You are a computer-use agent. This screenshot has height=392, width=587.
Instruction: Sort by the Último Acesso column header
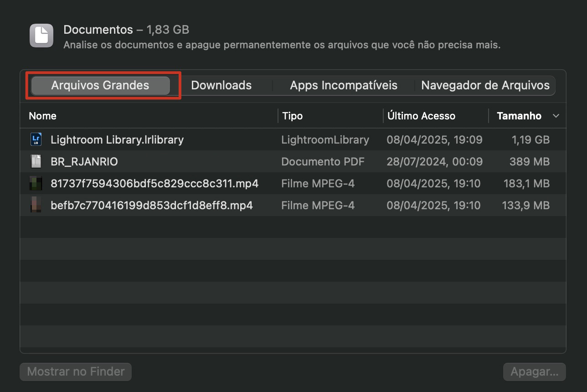click(x=421, y=116)
